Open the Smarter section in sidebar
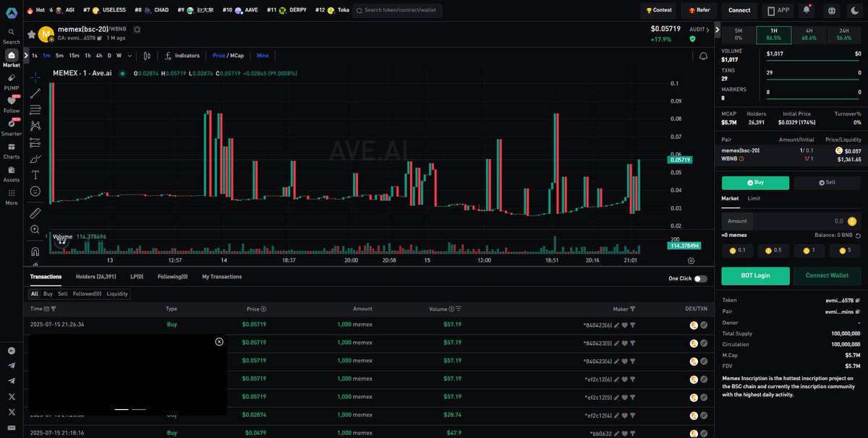868x438 pixels. [12, 128]
